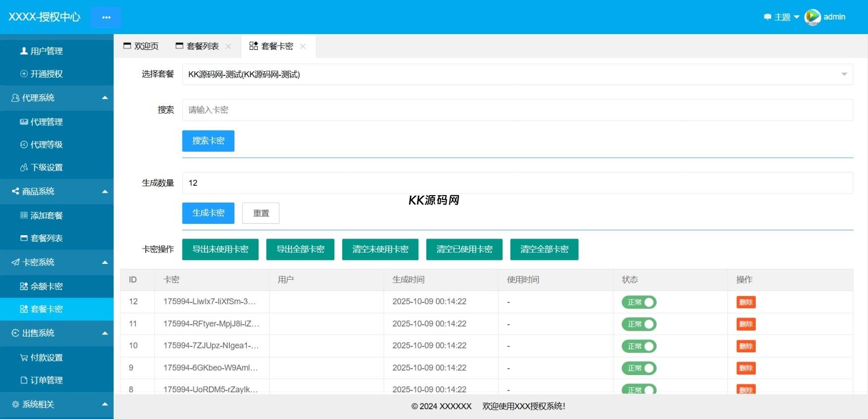Click the 开通授权 plus-circle icon
The width and height of the screenshot is (868, 419).
click(23, 74)
